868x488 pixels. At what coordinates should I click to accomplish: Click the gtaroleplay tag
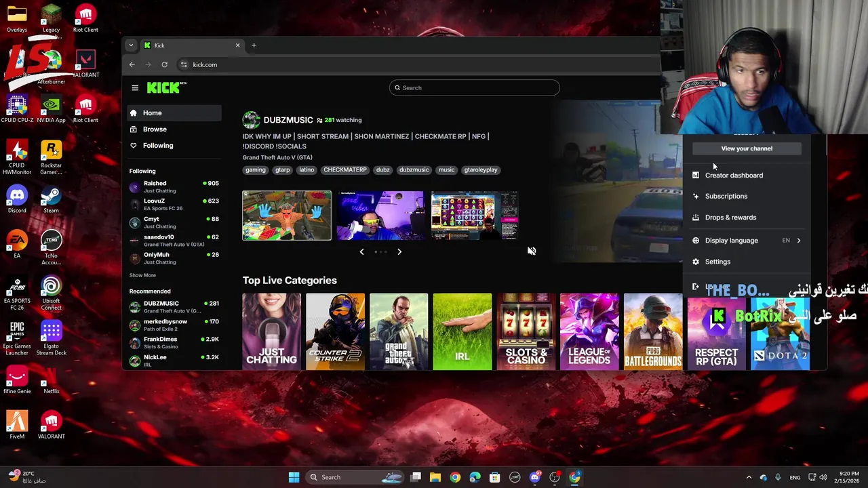481,170
